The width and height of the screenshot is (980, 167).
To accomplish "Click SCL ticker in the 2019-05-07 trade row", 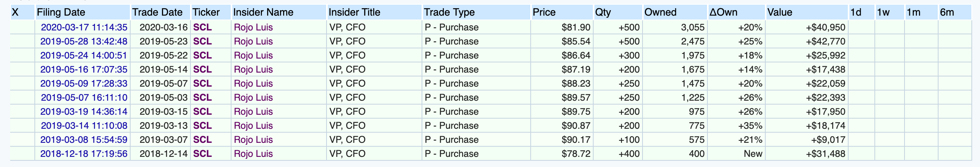I will point(203,83).
